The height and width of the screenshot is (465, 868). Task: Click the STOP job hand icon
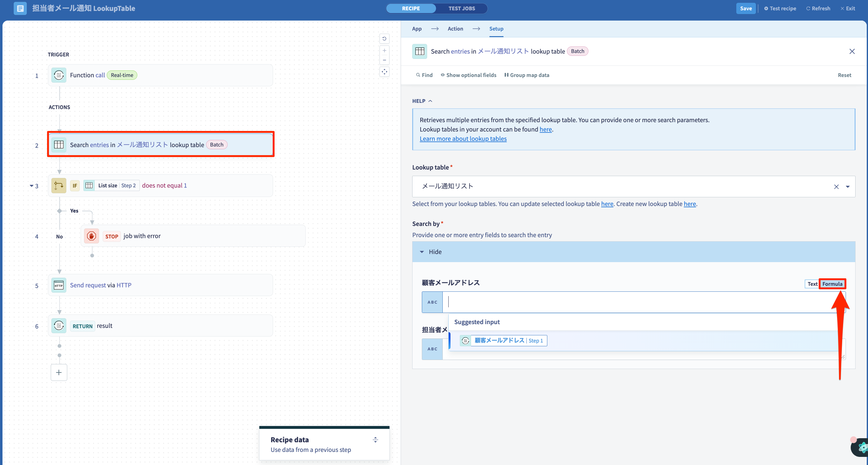coord(91,236)
